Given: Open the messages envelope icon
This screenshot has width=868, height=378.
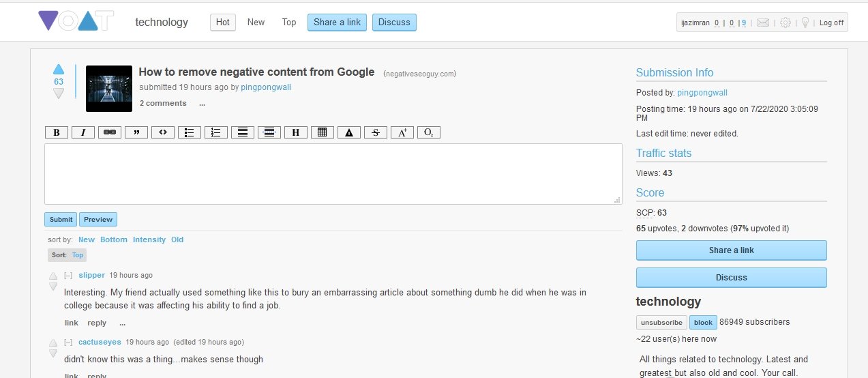Looking at the screenshot, I should pyautogui.click(x=763, y=23).
